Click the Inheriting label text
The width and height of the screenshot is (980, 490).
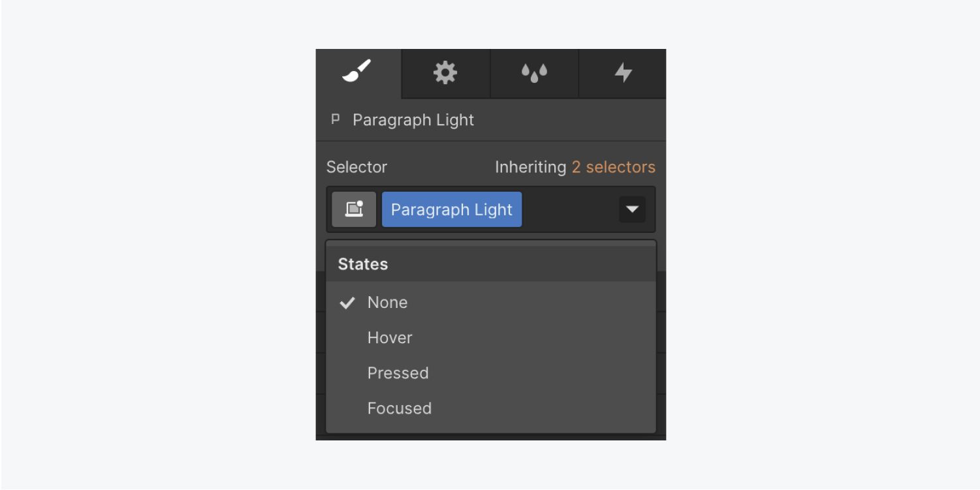tap(530, 167)
